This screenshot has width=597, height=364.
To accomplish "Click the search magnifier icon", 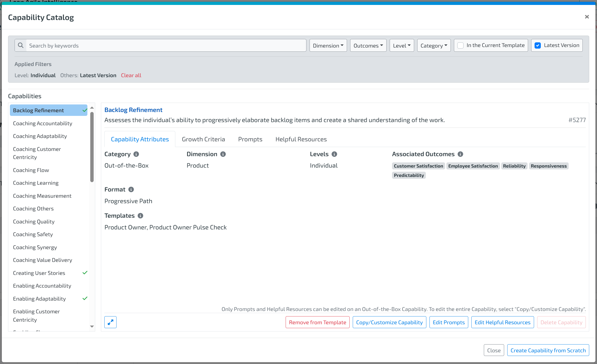I will point(21,45).
